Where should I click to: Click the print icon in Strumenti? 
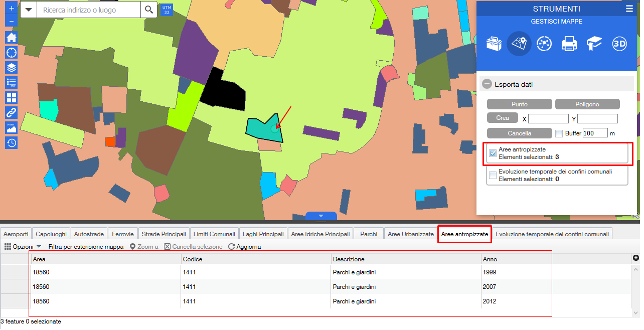(x=569, y=44)
